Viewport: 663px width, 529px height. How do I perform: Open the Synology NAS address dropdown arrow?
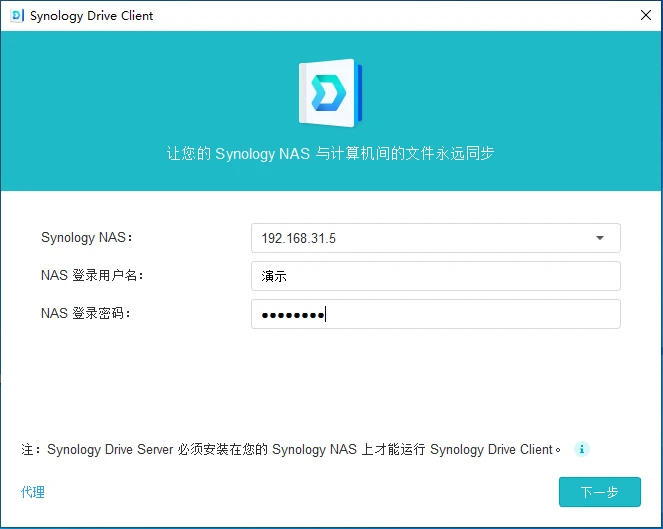point(600,238)
